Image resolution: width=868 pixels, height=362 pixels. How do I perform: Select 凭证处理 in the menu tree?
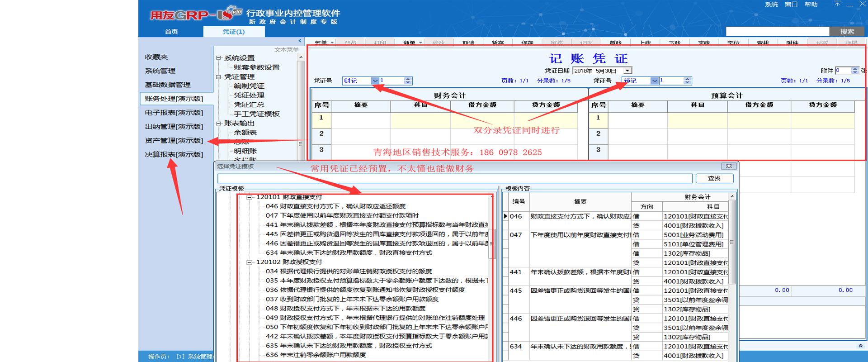[249, 95]
